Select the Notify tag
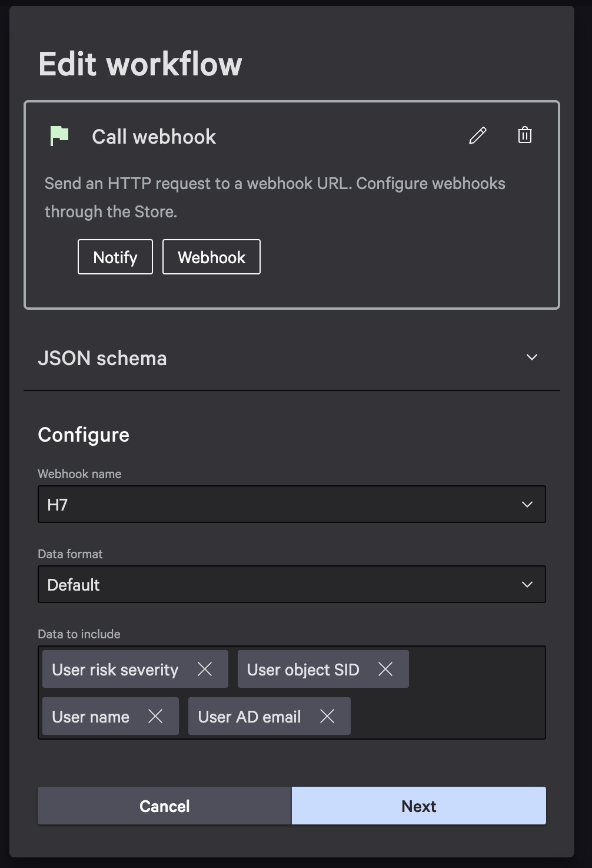This screenshot has width=592, height=868. point(115,257)
